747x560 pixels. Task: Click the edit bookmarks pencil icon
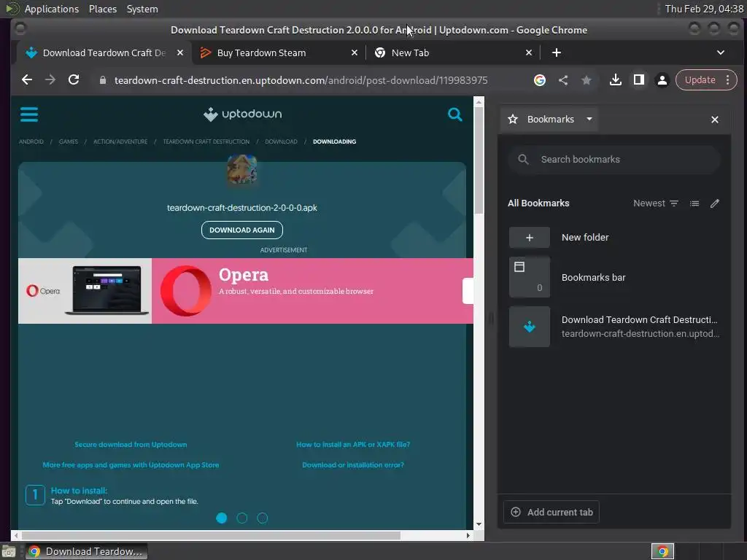715,203
